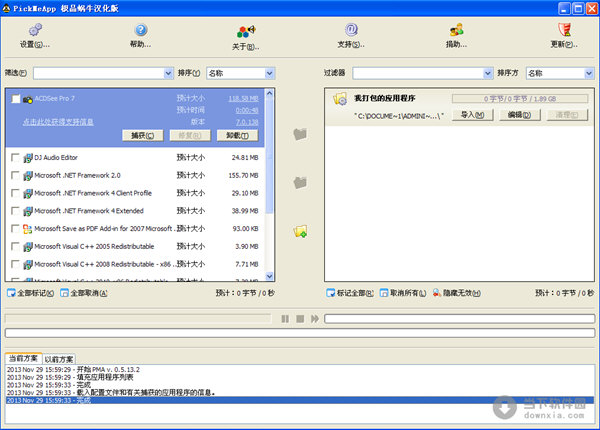The image size is (600, 430).
Task: Switch to 当前方案 tab
Action: click(x=23, y=358)
